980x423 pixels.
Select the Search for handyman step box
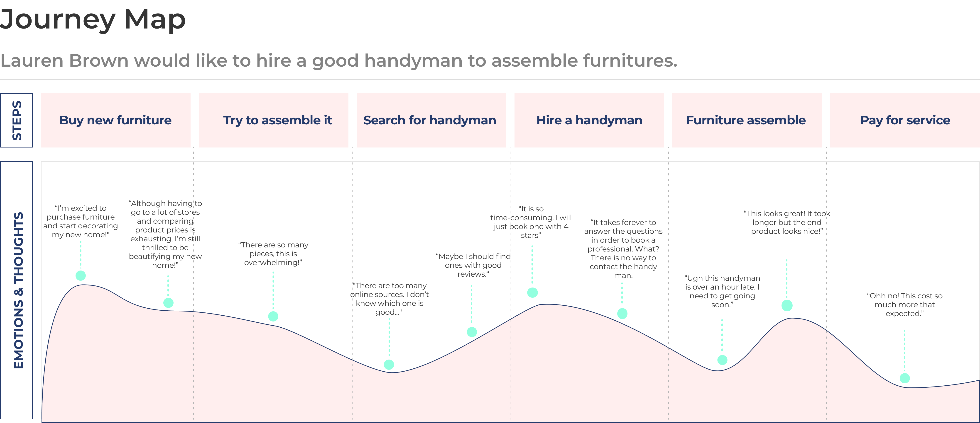431,120
